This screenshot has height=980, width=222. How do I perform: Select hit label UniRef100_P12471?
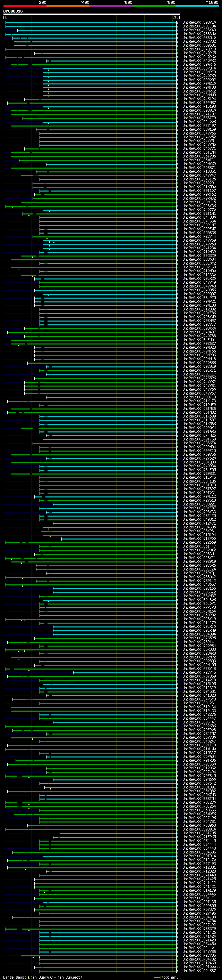199,524
